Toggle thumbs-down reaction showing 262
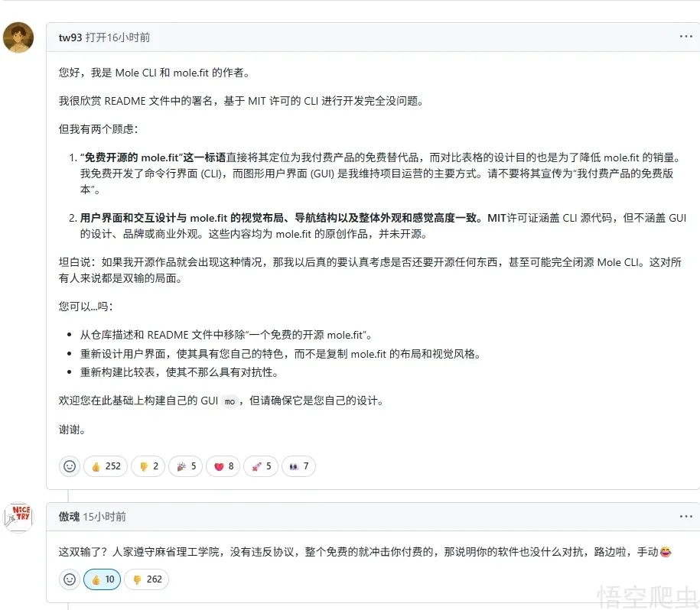700x610 pixels. (x=146, y=579)
